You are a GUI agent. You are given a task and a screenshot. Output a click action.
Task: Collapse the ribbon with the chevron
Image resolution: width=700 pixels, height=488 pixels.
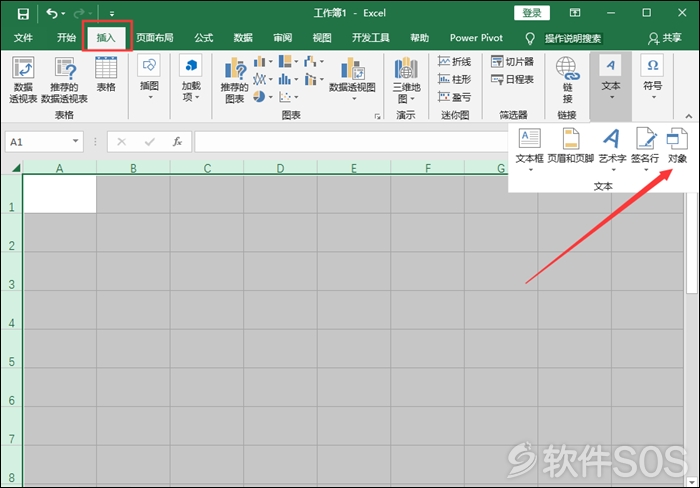click(689, 116)
